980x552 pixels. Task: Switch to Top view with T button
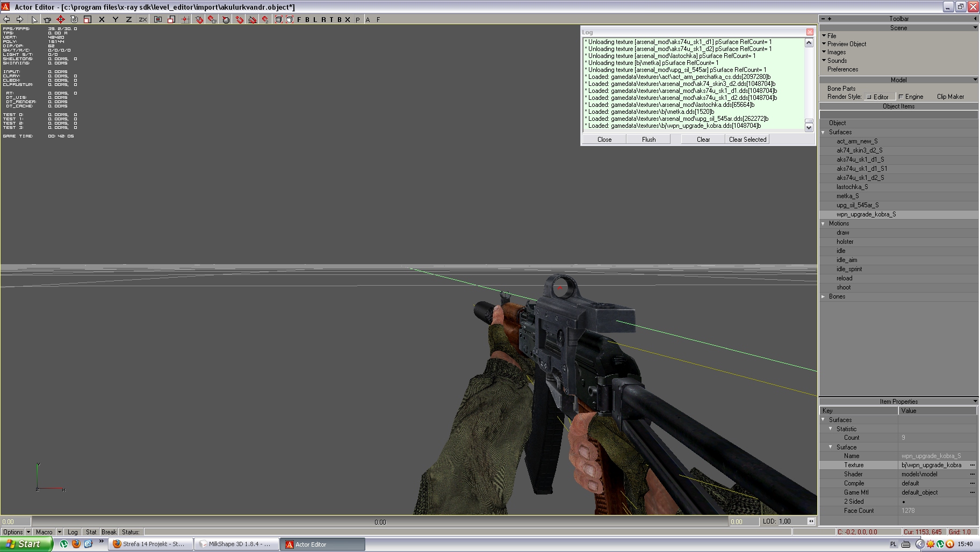point(332,19)
